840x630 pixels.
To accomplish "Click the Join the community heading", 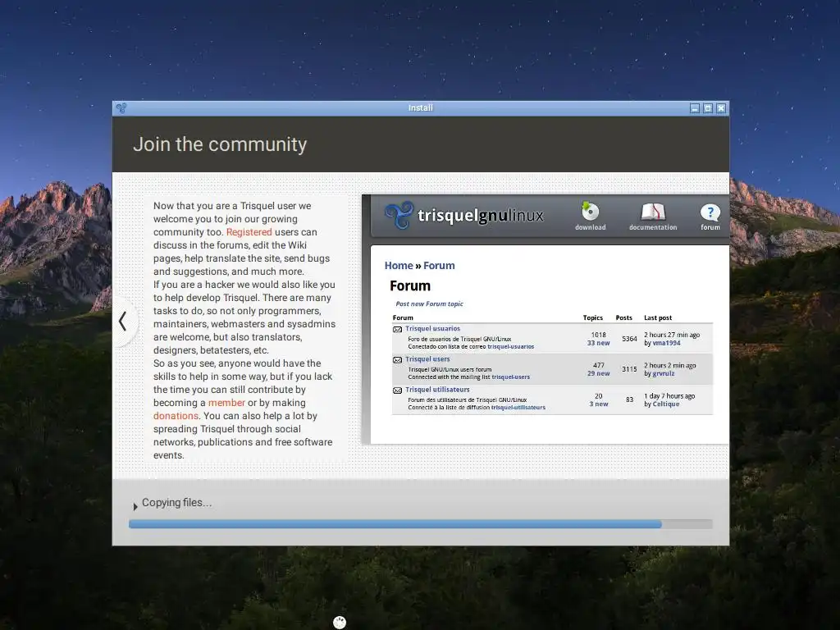I will point(220,144).
